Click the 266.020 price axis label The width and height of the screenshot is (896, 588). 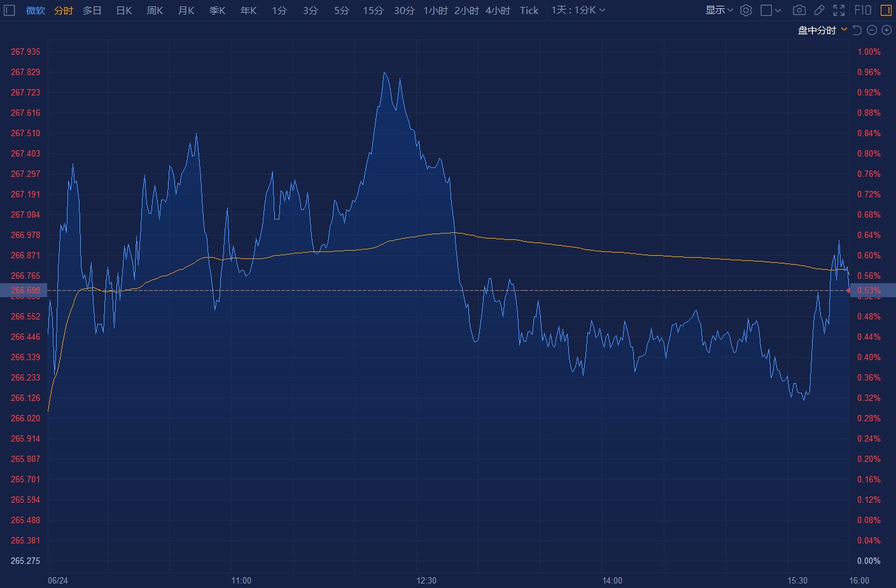pos(25,418)
